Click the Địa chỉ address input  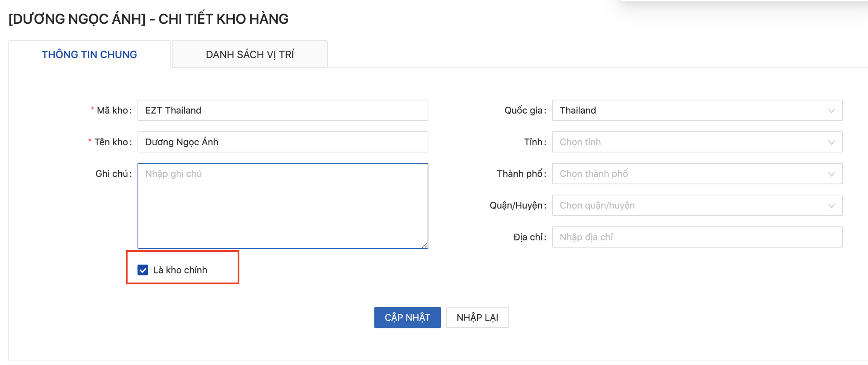pos(697,237)
